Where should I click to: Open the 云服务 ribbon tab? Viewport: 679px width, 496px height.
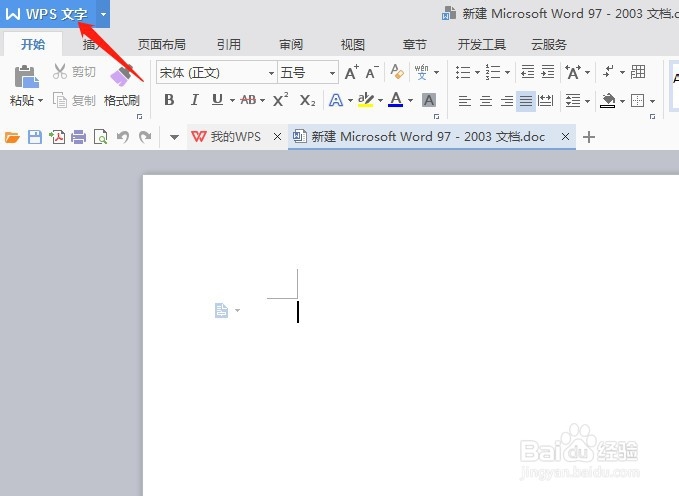pyautogui.click(x=549, y=44)
